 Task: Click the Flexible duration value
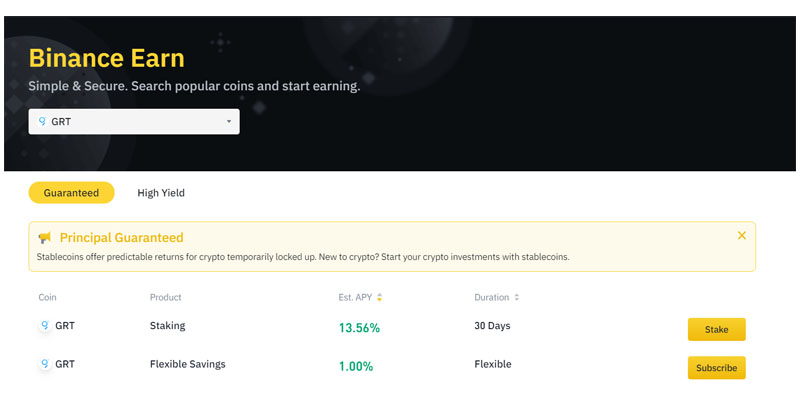pos(493,364)
